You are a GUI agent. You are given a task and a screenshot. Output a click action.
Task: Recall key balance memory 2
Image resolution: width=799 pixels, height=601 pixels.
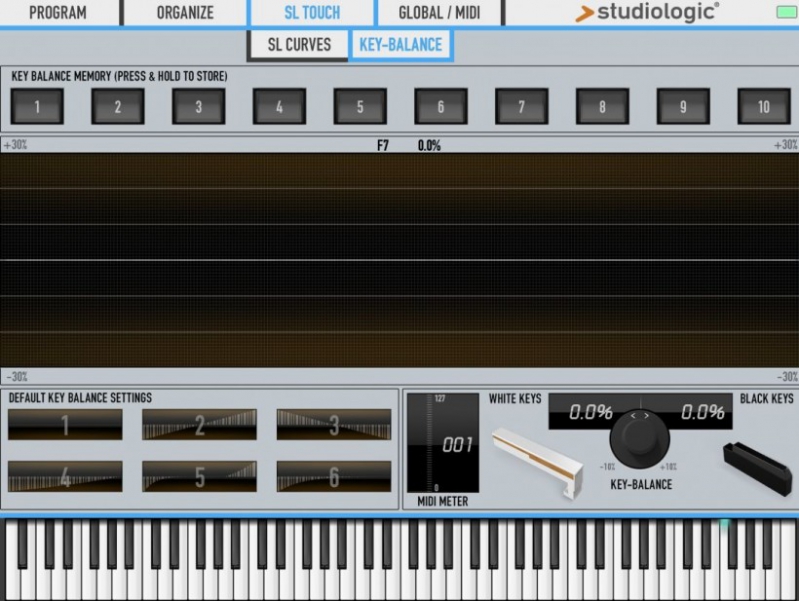pyautogui.click(x=118, y=107)
